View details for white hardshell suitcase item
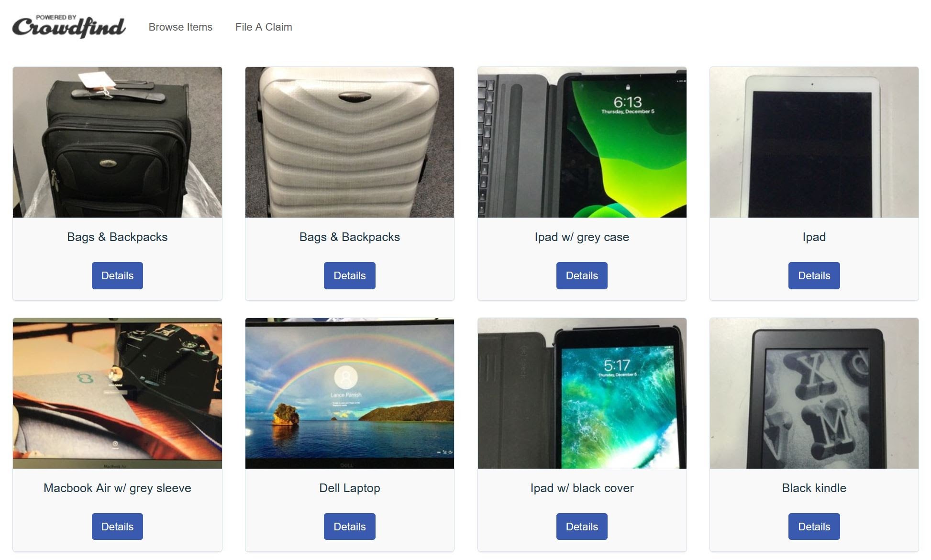This screenshot has height=560, width=931. click(350, 275)
